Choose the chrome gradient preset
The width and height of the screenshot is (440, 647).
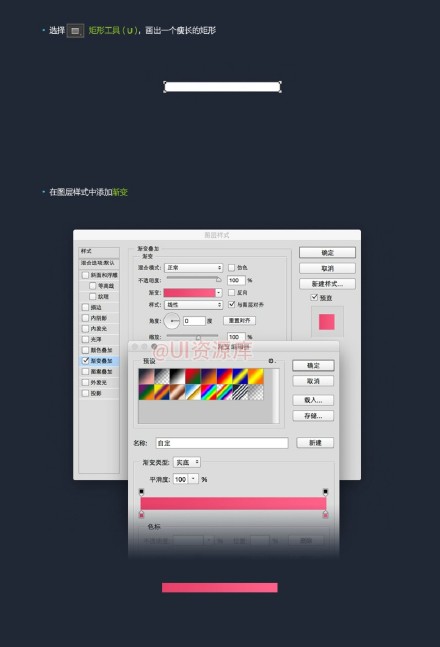(193, 392)
